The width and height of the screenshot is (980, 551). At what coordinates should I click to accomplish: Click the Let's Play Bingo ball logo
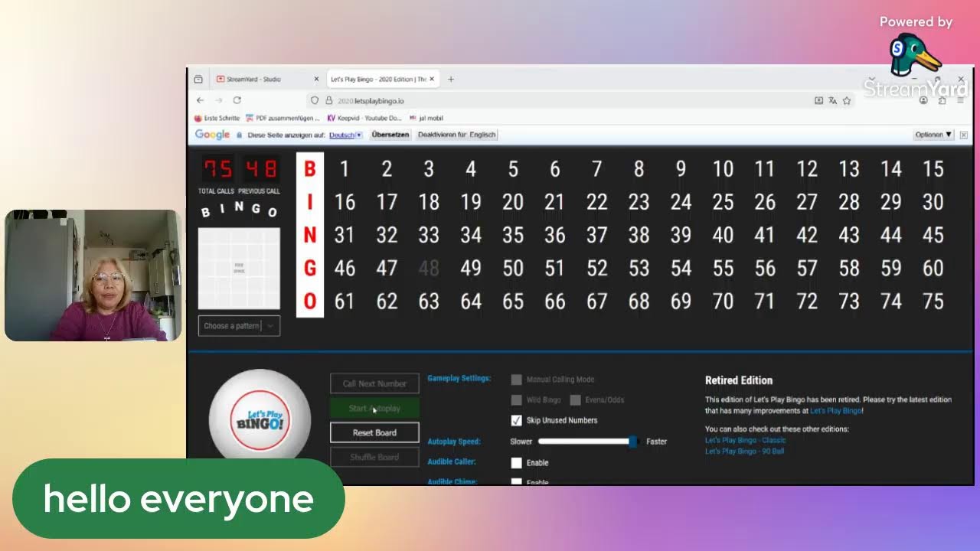(x=260, y=420)
